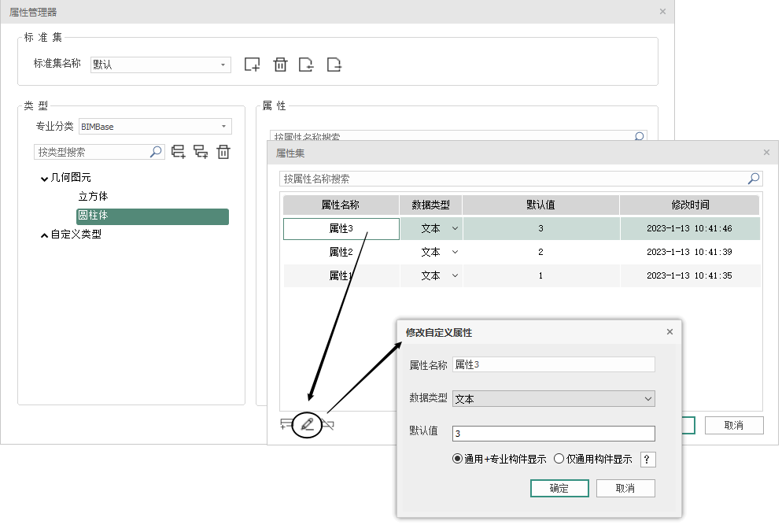Click the magnifier in 属性集 search box
This screenshot has height=532, width=782.
pos(754,179)
